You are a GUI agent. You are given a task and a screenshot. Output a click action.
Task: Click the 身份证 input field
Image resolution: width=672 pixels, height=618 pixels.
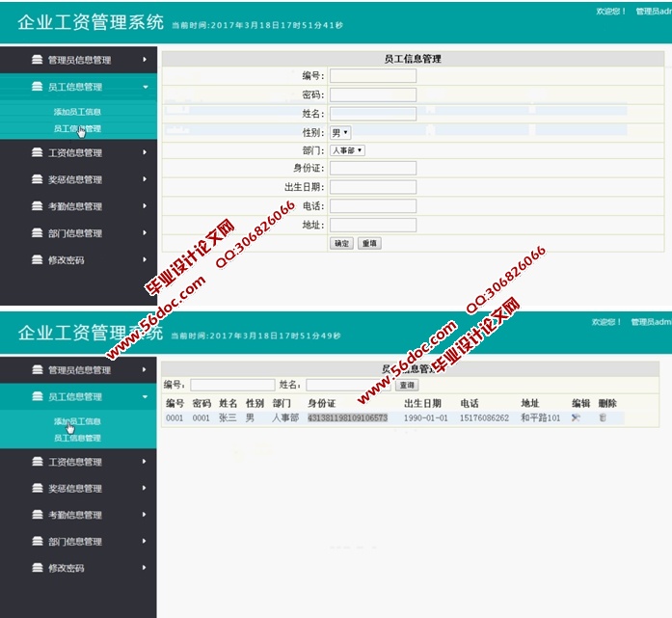tap(373, 168)
